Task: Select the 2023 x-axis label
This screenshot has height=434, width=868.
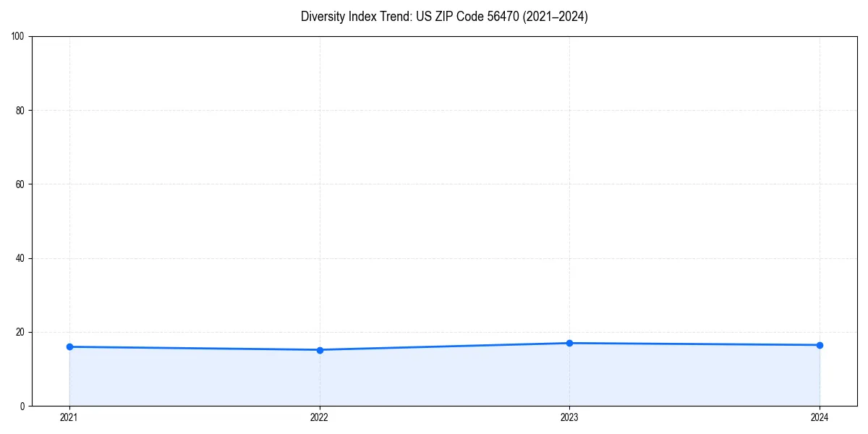Action: pyautogui.click(x=569, y=417)
